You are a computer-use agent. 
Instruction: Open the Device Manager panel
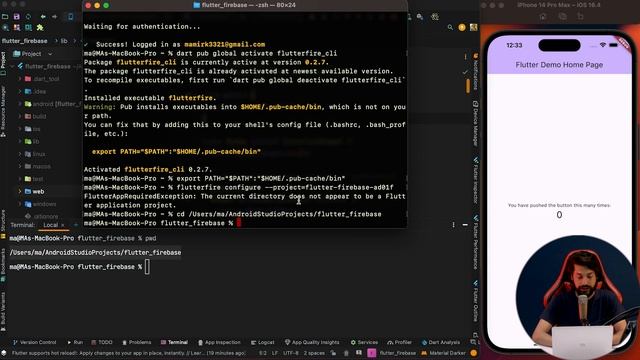[x=476, y=123]
